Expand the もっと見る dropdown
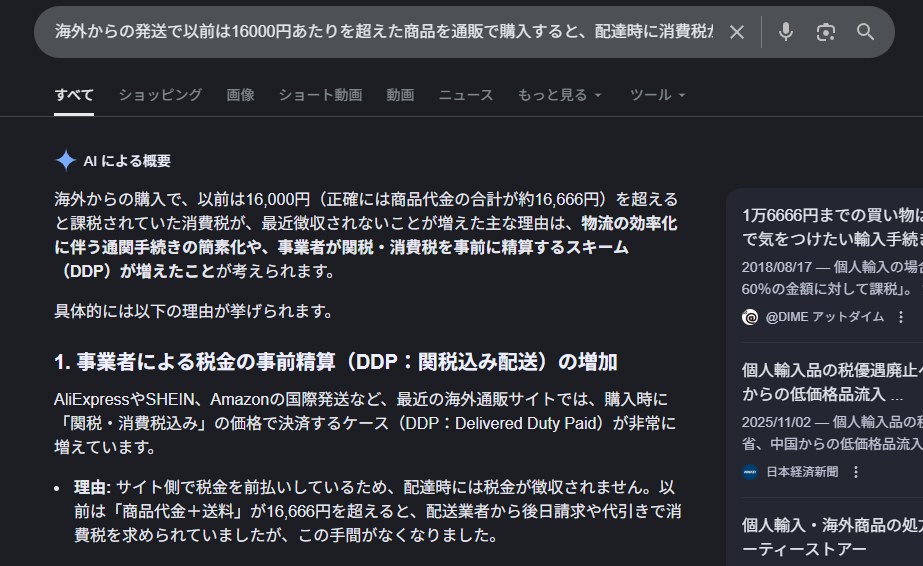 (559, 95)
